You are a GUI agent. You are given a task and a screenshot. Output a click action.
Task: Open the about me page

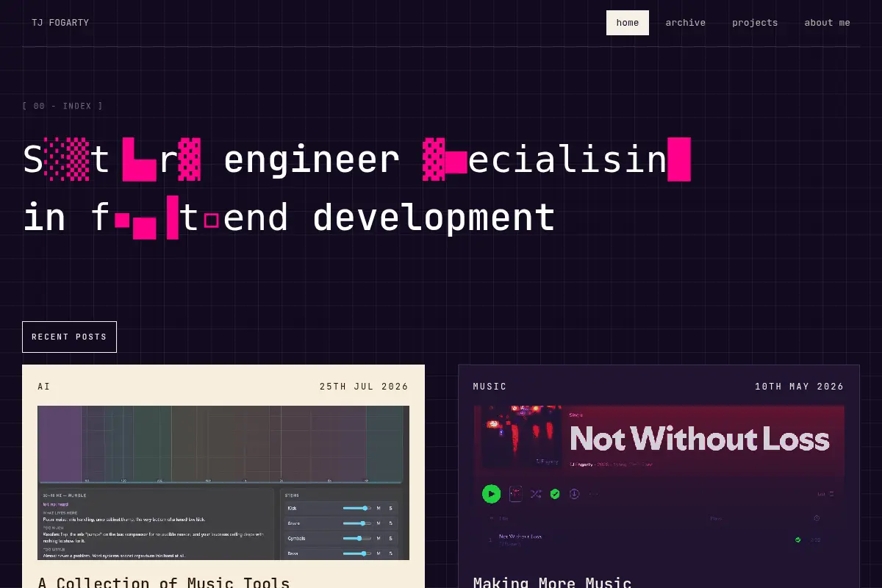pos(827,23)
